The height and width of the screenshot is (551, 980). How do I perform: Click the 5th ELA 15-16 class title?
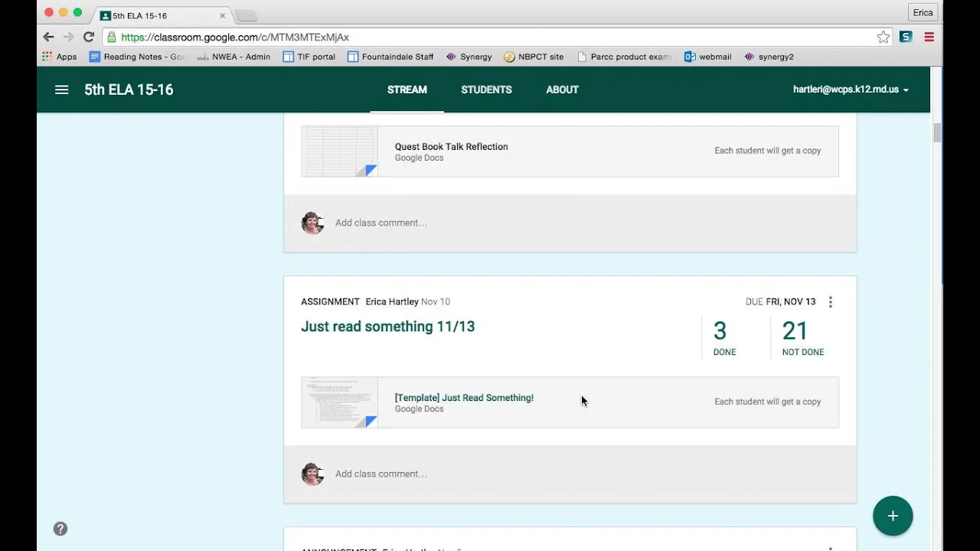coord(129,90)
